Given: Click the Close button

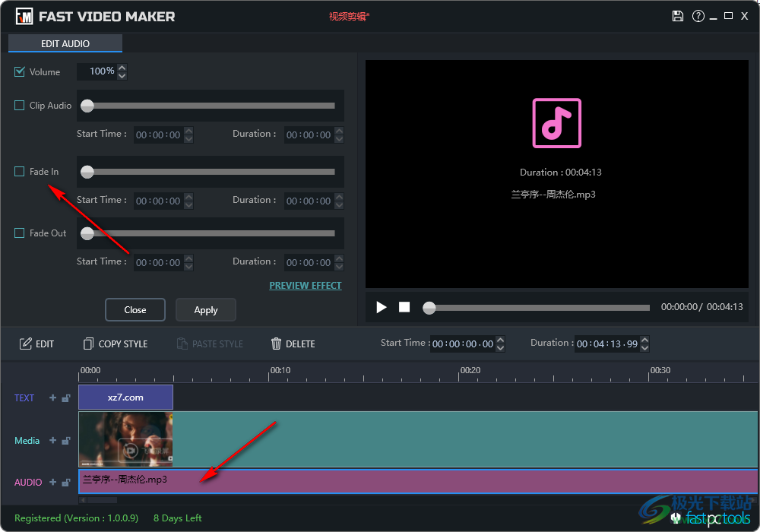Looking at the screenshot, I should [135, 309].
